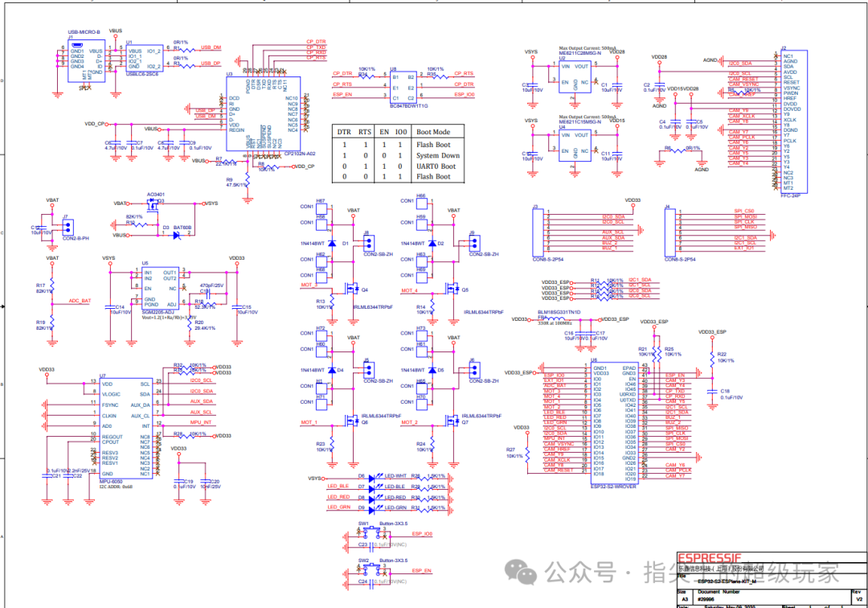Click the ADC_BAT net label
868x608 pixels.
pyautogui.click(x=80, y=301)
